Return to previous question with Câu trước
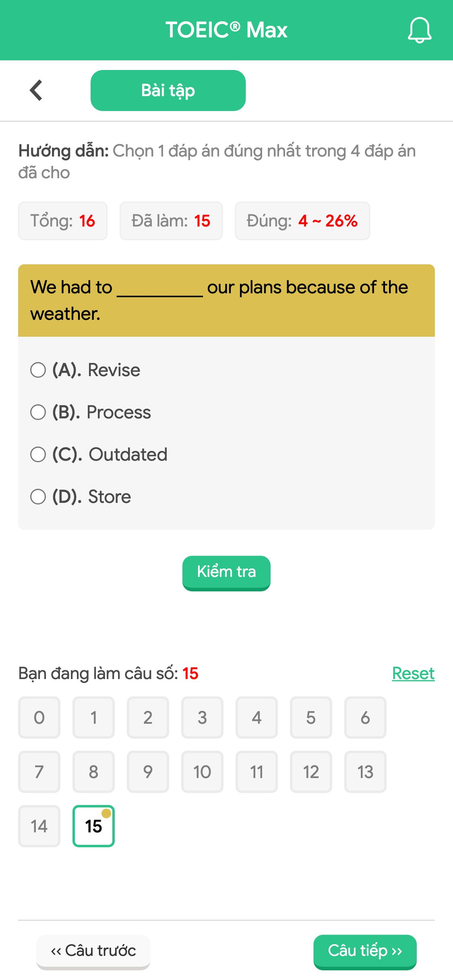This screenshot has width=453, height=980. click(x=93, y=951)
